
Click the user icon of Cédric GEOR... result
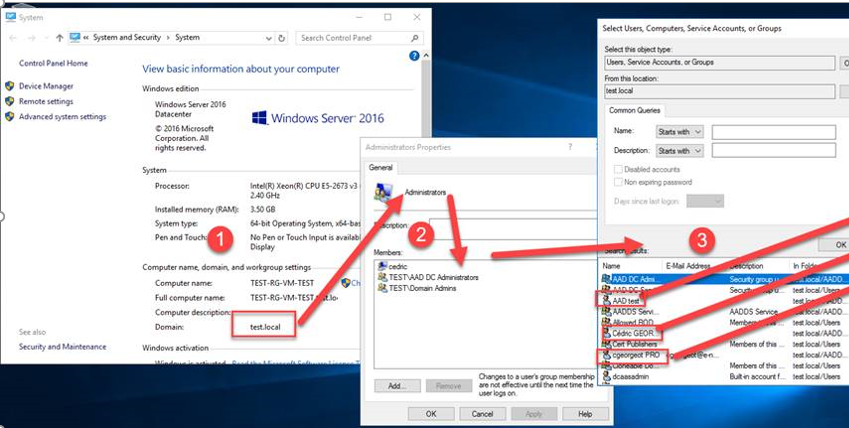606,333
